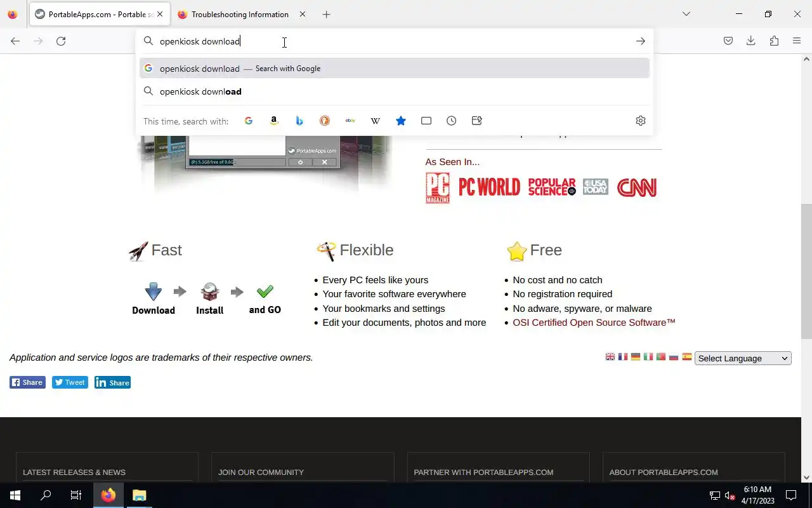Go back with the back arrow

pos(15,41)
